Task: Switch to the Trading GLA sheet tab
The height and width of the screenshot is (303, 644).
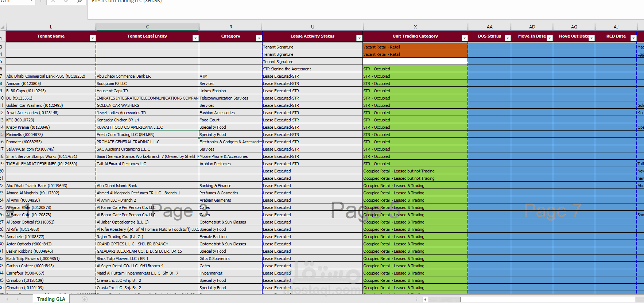Action: (51, 299)
